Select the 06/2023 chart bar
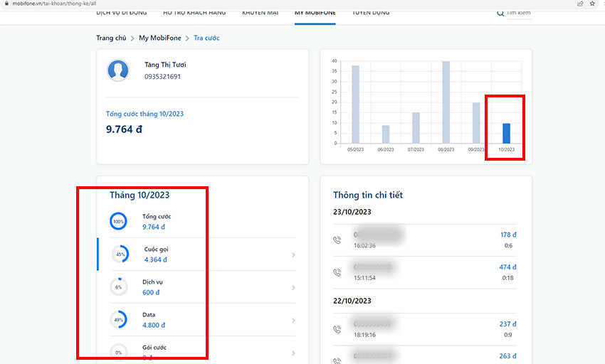605x364 pixels. click(x=386, y=134)
